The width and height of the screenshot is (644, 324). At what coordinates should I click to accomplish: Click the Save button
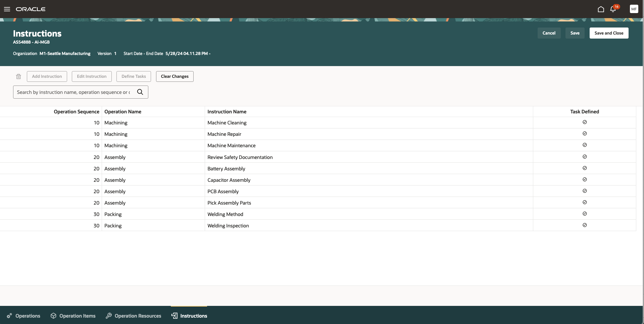tap(575, 33)
